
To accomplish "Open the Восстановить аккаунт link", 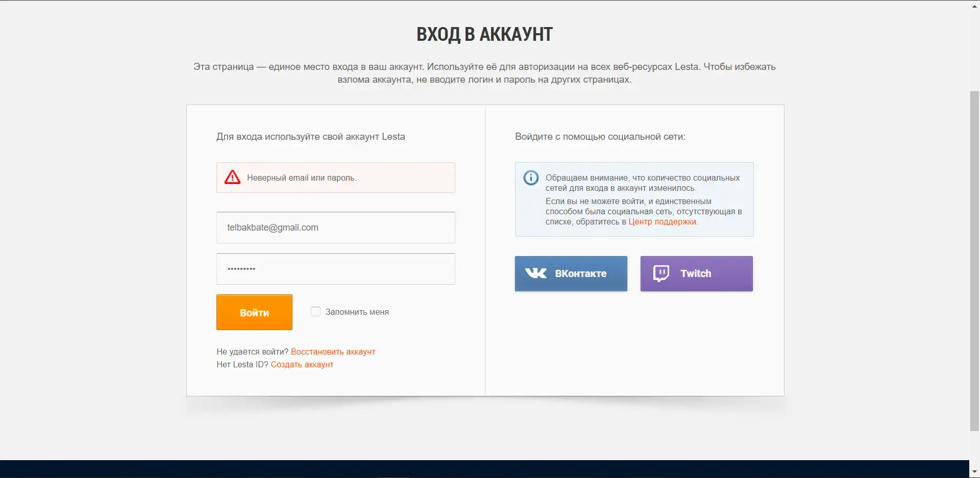I will [333, 351].
